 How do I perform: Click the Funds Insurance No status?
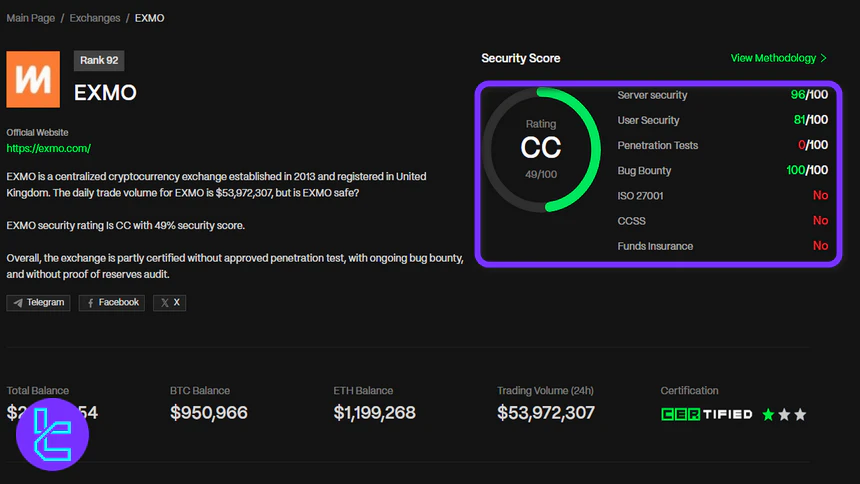820,246
